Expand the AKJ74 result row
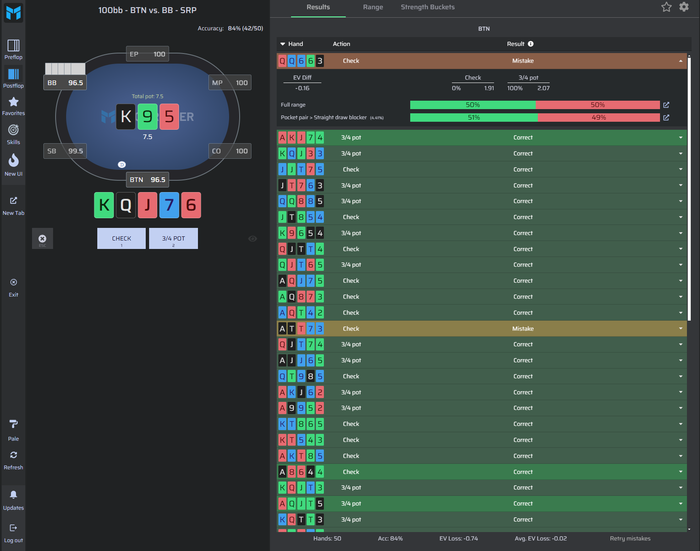This screenshot has height=551, width=700. (x=680, y=138)
